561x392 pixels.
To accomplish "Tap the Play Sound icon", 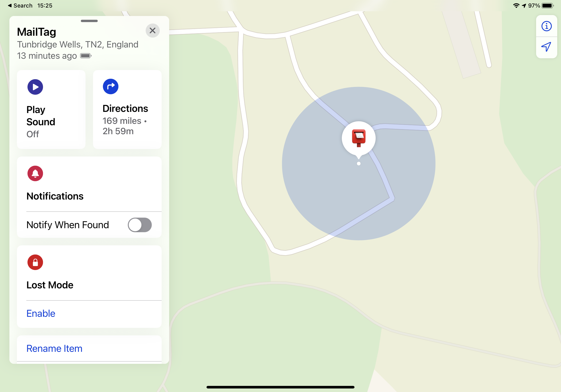I will pyautogui.click(x=35, y=87).
